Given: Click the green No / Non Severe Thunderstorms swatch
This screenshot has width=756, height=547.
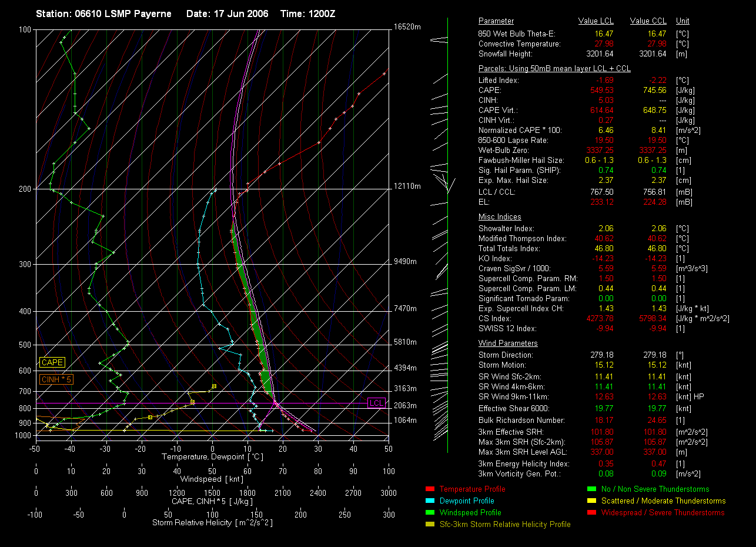Looking at the screenshot, I should pos(591,489).
